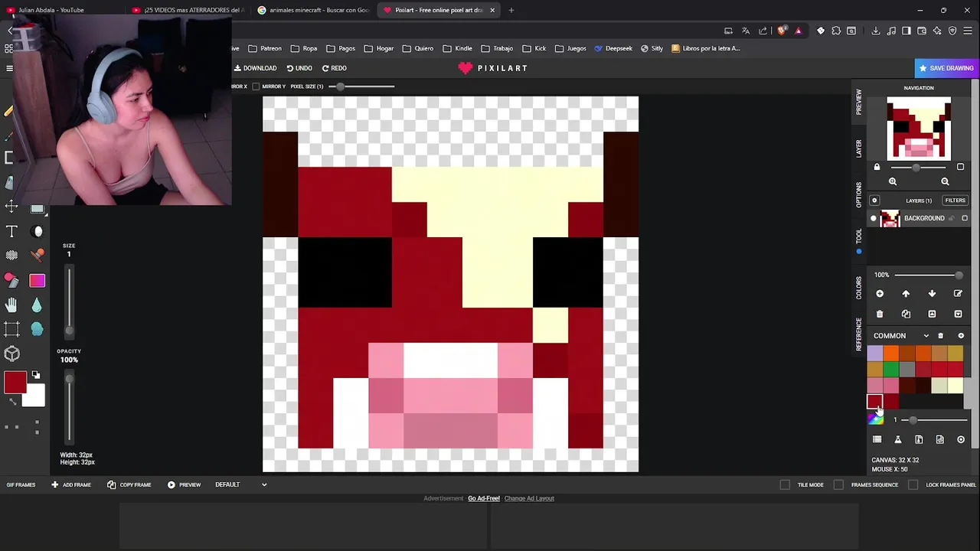Enable Mirror Y checkbox
The height and width of the screenshot is (551, 980).
coord(256,86)
